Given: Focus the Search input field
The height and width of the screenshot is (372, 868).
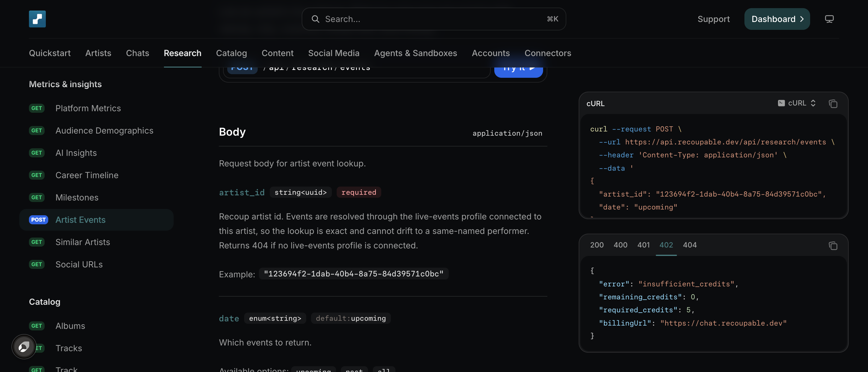Looking at the screenshot, I should (x=434, y=19).
